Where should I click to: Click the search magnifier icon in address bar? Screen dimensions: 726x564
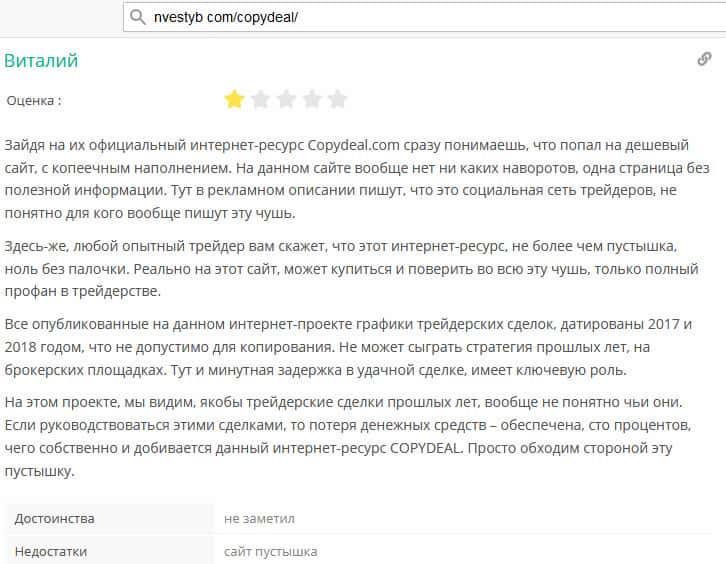137,18
